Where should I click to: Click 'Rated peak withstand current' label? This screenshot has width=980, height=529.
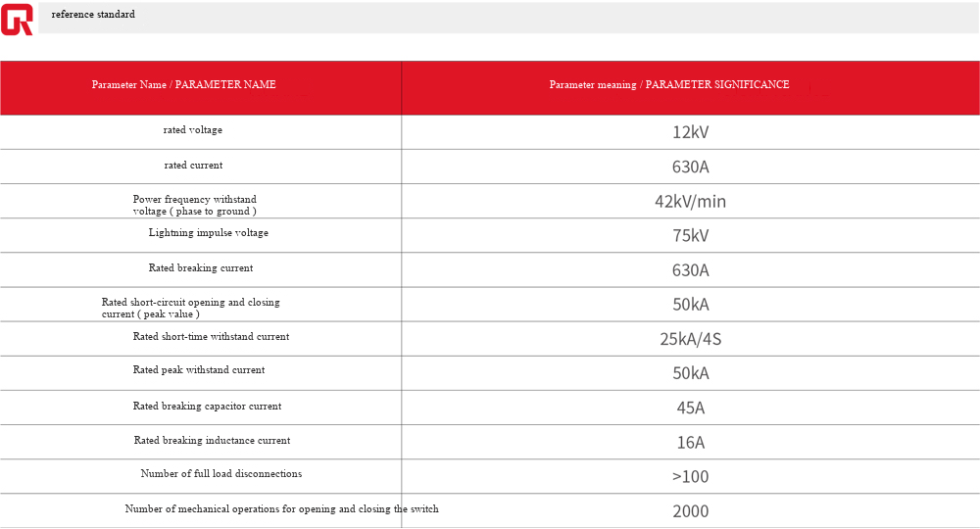198,370
